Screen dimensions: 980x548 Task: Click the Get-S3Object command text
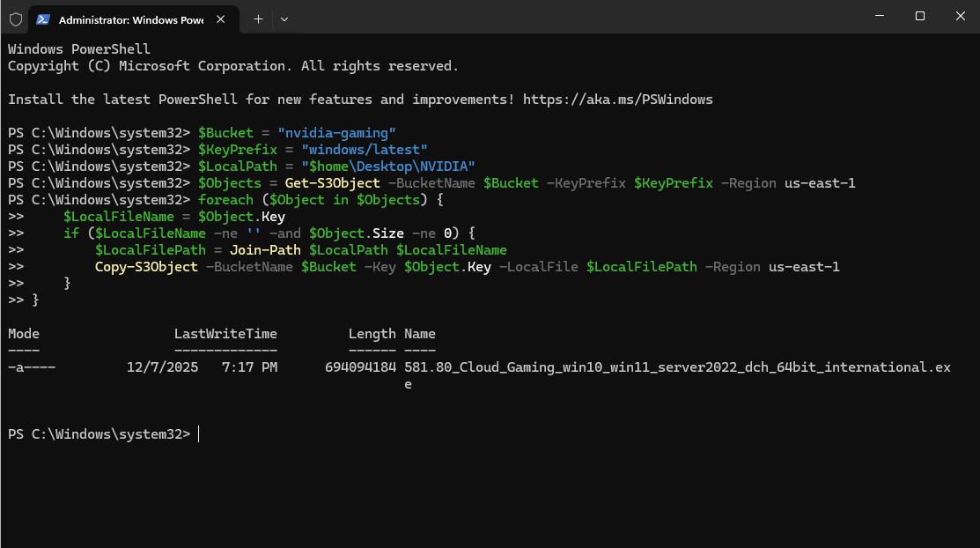tap(332, 183)
